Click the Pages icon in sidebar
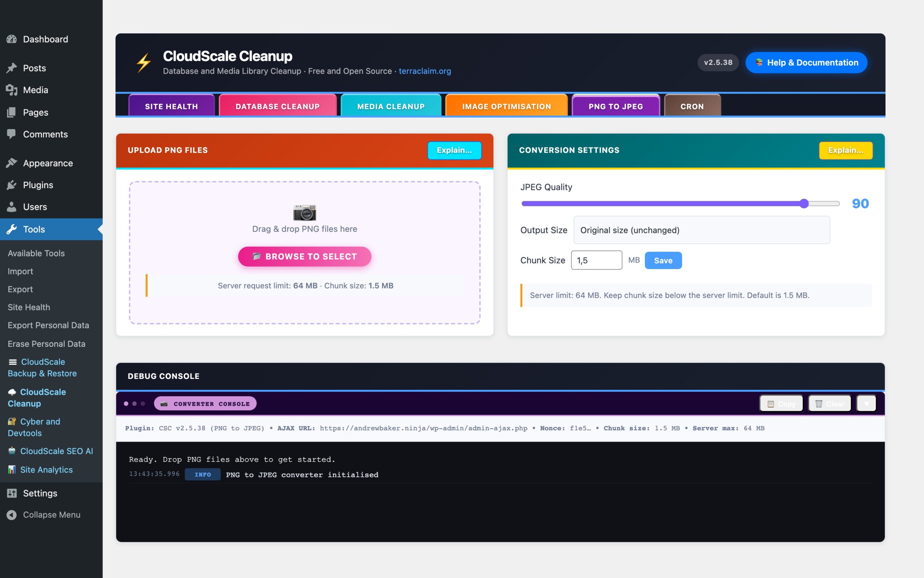 point(12,112)
